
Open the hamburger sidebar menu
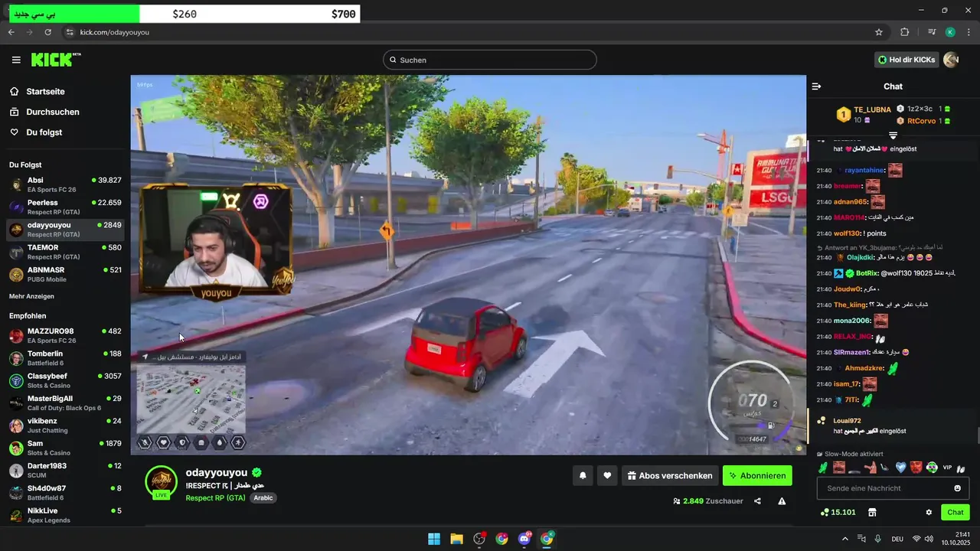pos(16,60)
